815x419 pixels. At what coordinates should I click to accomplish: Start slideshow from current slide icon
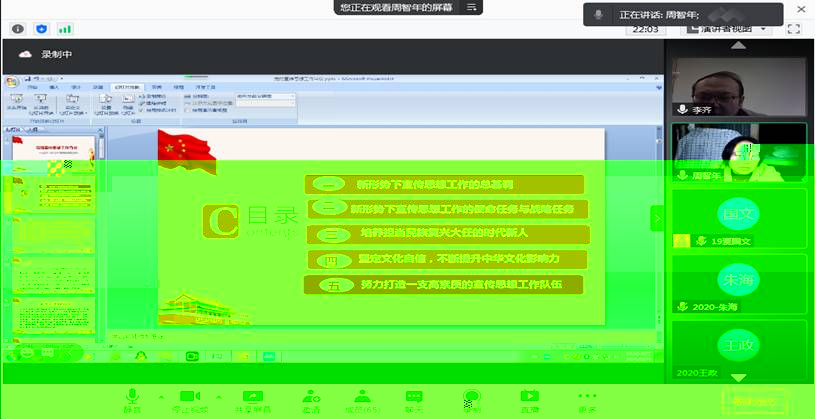click(x=41, y=103)
